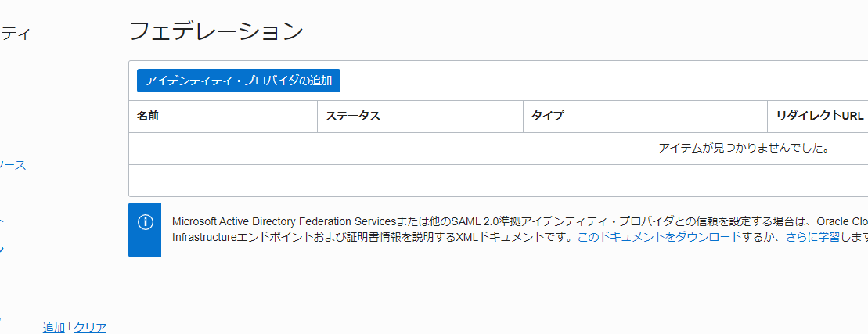
Task: Sort by the 名前 column header
Action: tap(148, 116)
